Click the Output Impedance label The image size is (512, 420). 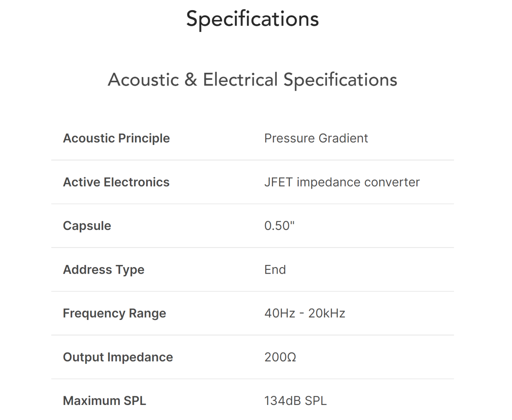click(x=118, y=357)
